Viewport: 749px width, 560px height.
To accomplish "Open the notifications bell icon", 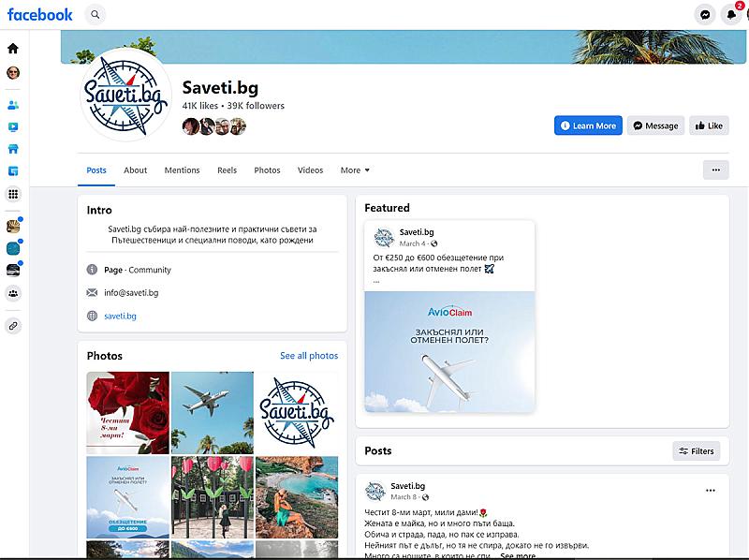I will 731,15.
